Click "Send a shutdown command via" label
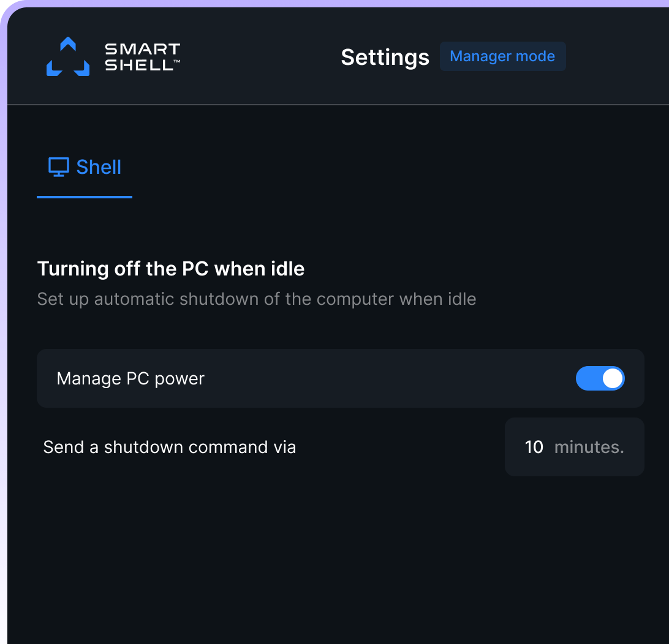This screenshot has height=644, width=669. [170, 447]
